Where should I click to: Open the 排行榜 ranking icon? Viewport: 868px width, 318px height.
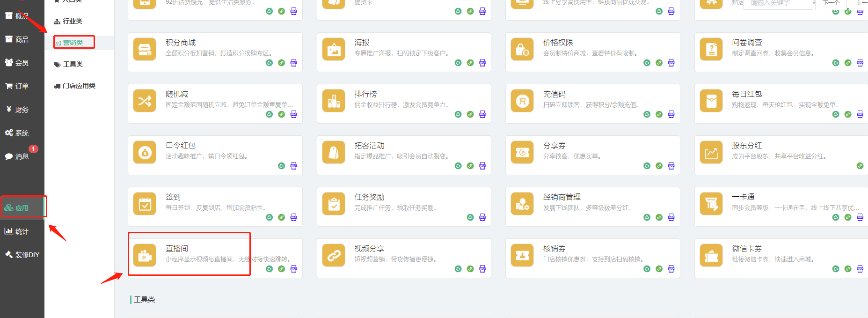(334, 101)
